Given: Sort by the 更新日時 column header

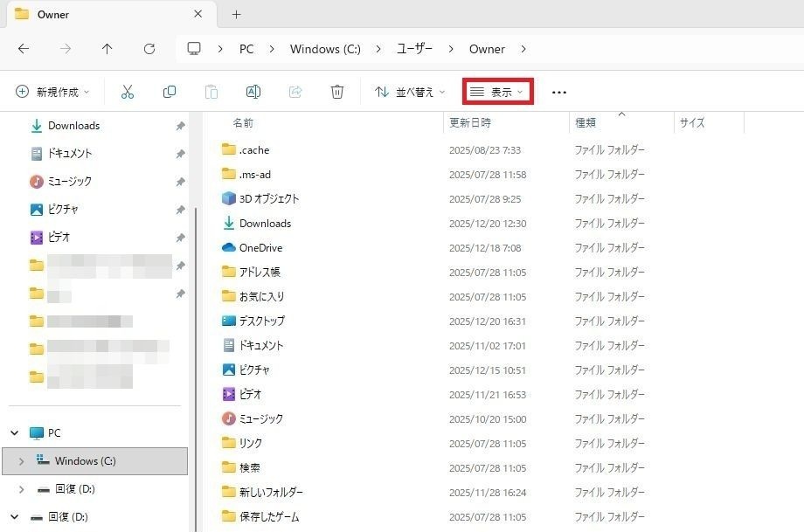Looking at the screenshot, I should pos(470,123).
